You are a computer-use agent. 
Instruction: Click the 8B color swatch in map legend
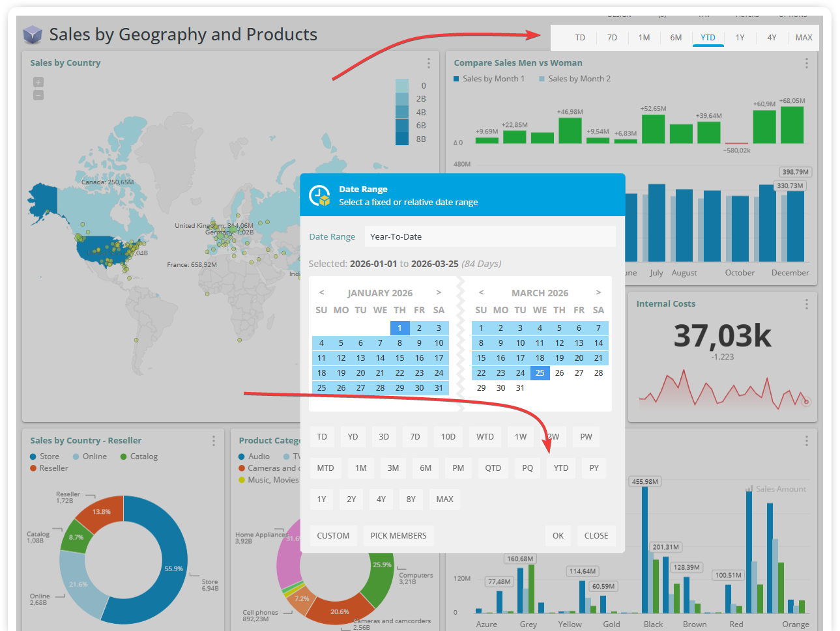[x=402, y=139]
